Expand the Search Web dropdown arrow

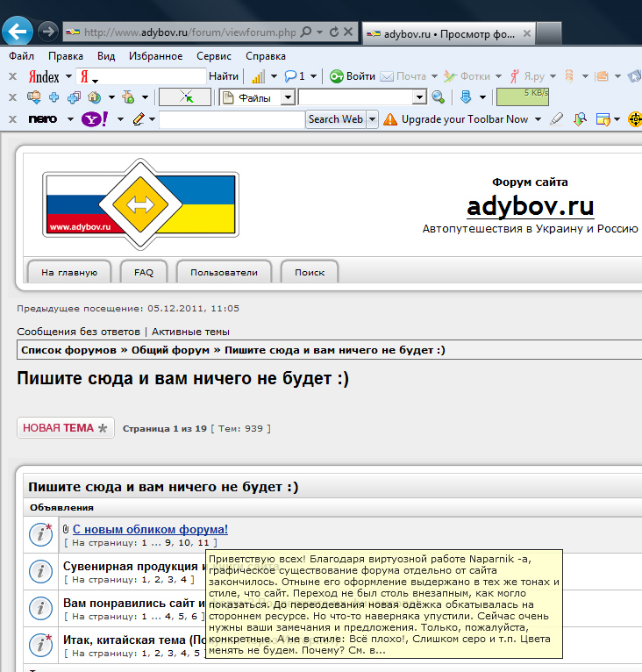click(372, 119)
